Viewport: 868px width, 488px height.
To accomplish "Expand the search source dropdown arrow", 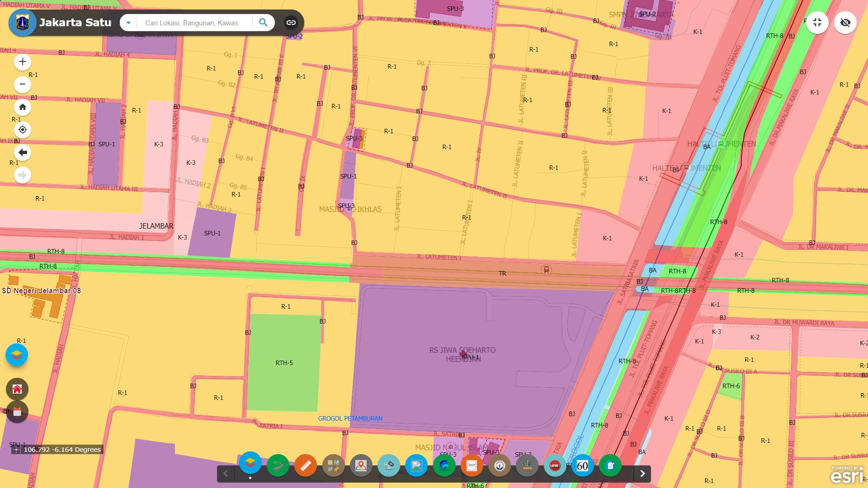I will (128, 23).
